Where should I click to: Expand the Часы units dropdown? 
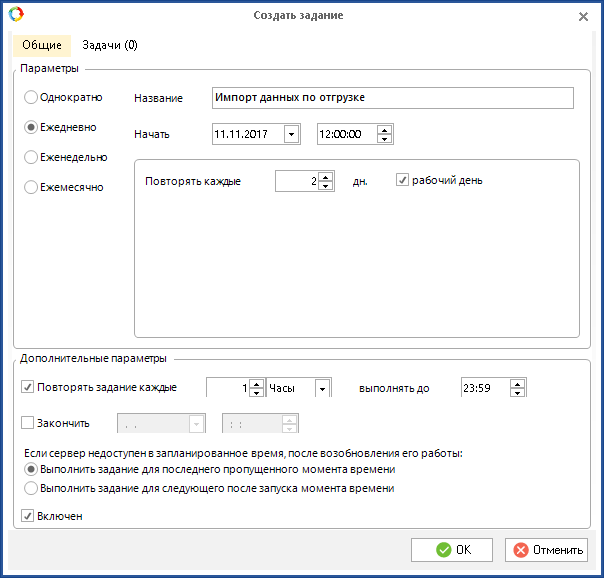[323, 388]
